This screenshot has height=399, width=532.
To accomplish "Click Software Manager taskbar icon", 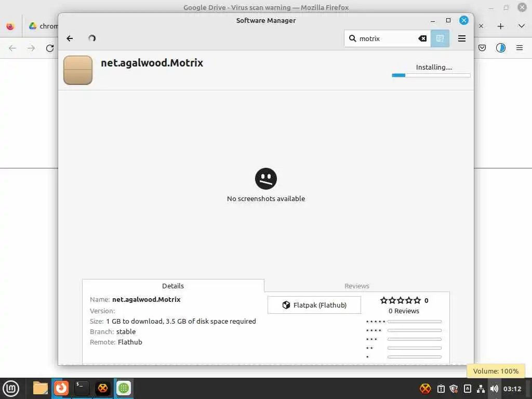I will click(x=124, y=388).
